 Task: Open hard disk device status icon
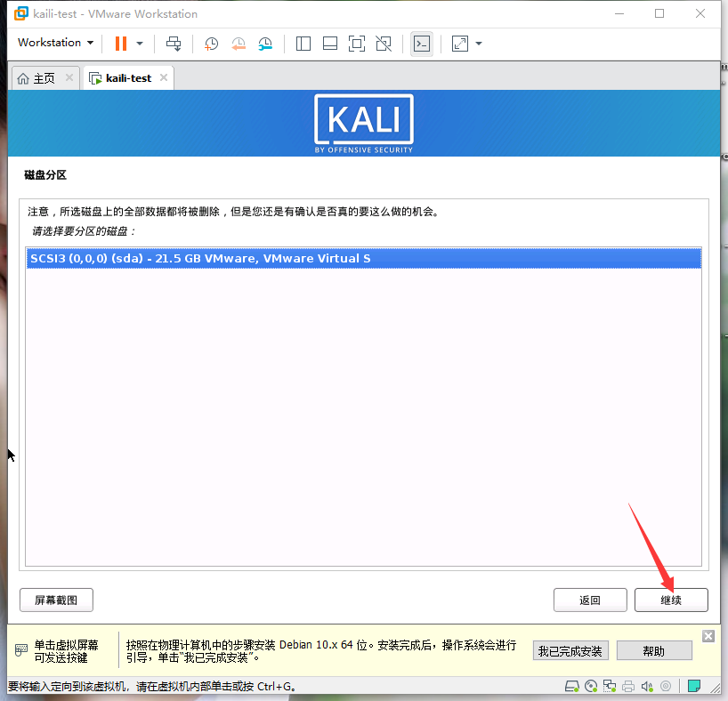click(571, 686)
